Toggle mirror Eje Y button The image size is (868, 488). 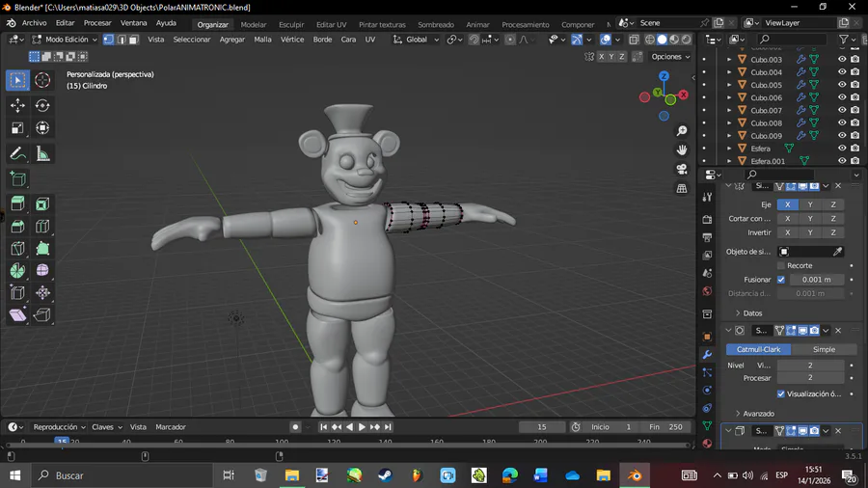(x=810, y=204)
